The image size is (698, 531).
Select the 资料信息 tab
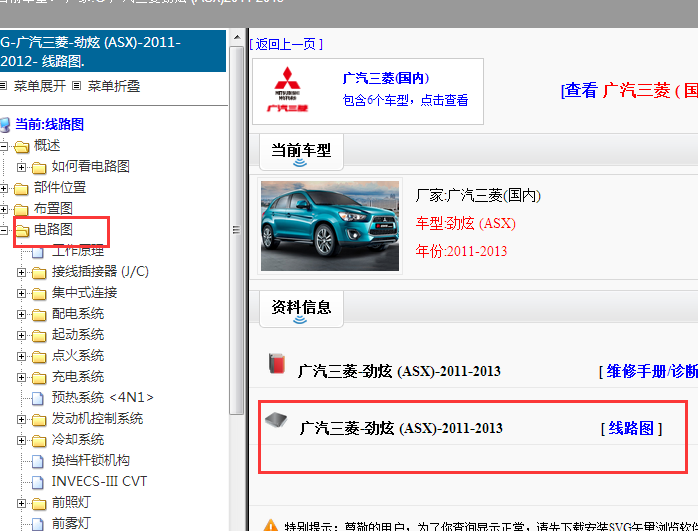(x=301, y=309)
